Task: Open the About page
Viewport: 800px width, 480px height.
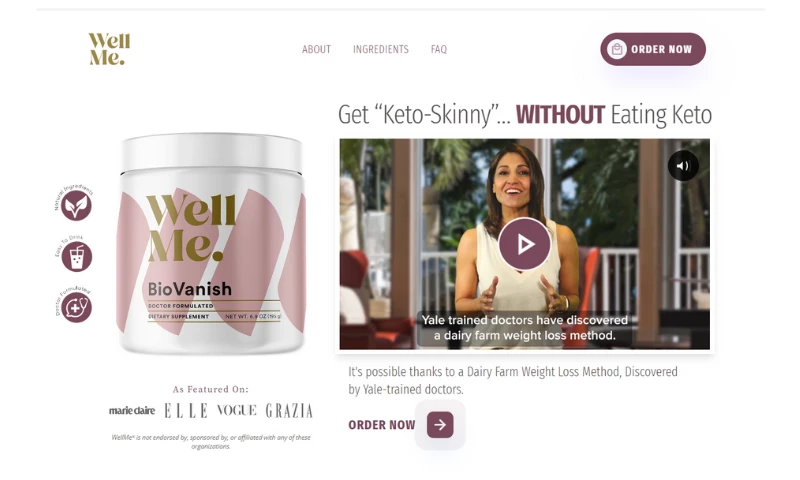Action: tap(316, 49)
